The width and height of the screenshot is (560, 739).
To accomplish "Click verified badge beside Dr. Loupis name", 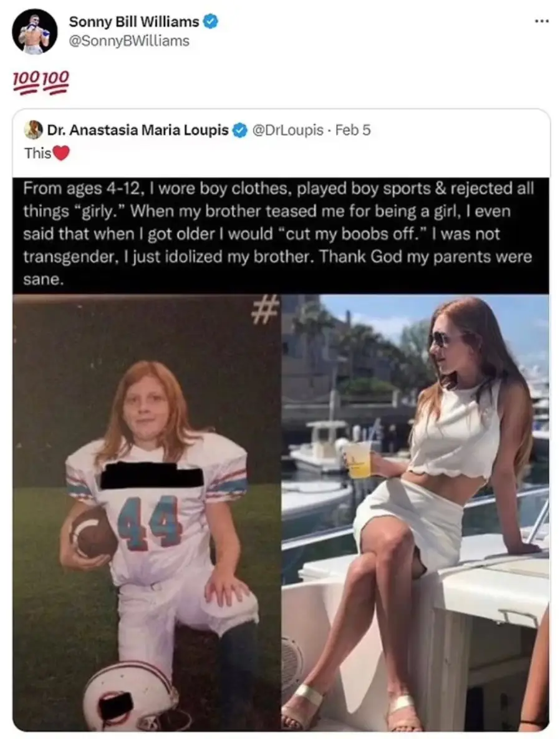I will click(239, 130).
